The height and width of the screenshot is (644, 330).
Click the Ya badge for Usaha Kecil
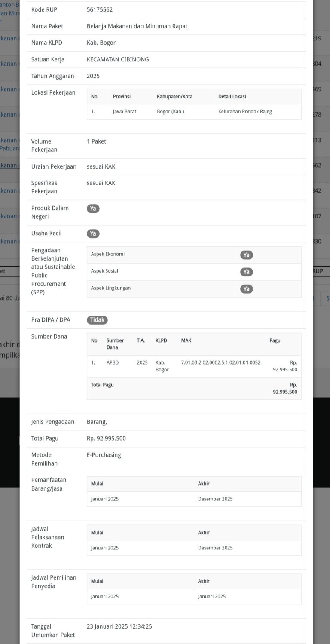click(x=93, y=233)
